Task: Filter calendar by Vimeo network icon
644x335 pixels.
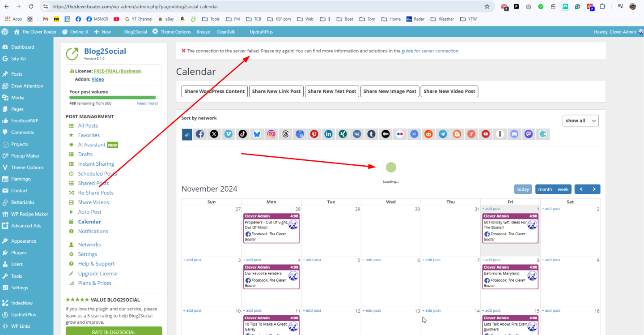Action: [229, 134]
